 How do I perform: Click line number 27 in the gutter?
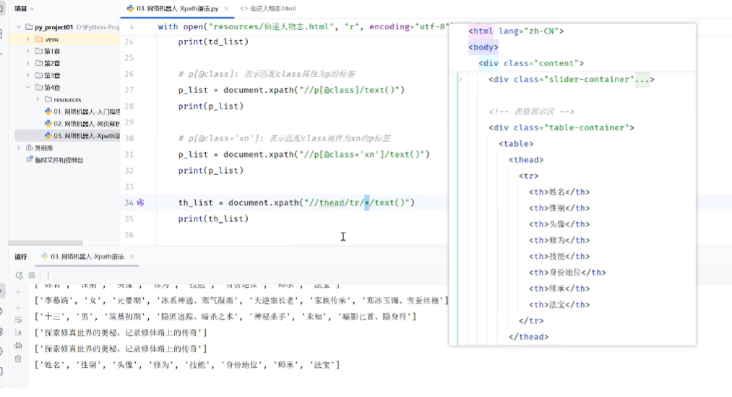click(129, 90)
